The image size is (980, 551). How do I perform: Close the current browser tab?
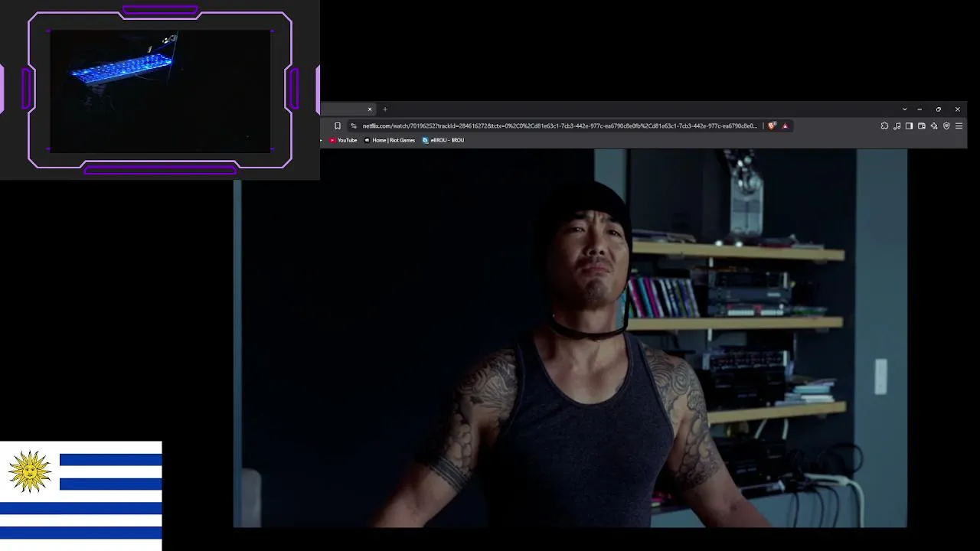[370, 109]
